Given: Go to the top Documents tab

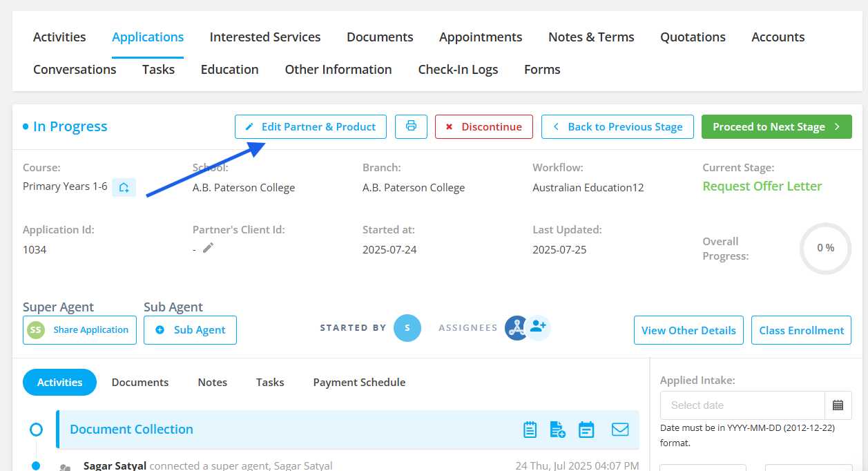Looking at the screenshot, I should pos(380,37).
